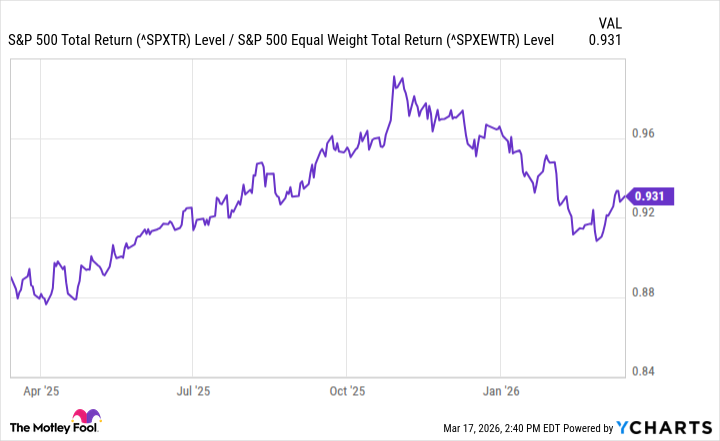The width and height of the screenshot is (720, 441).
Task: Click the Jan '26 x-axis label
Action: [501, 390]
